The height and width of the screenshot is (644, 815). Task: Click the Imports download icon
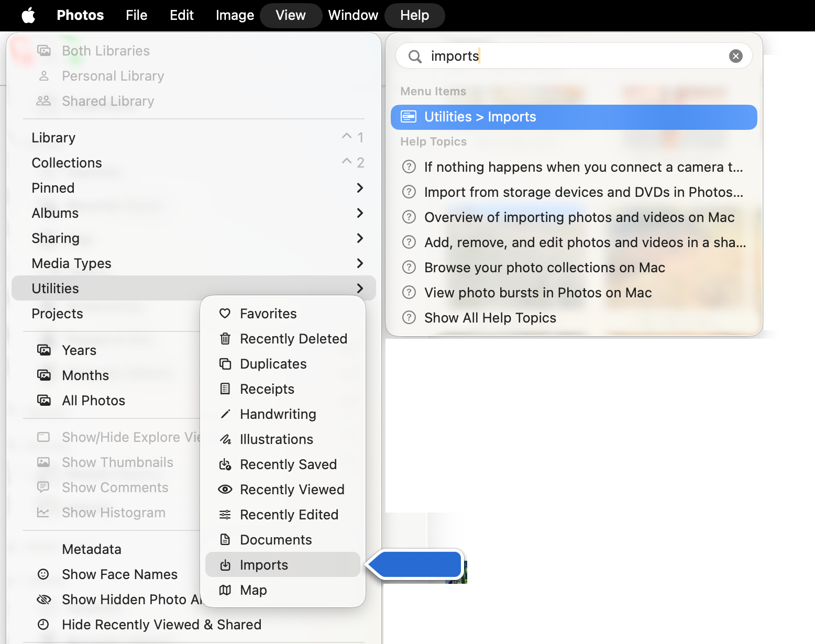tap(225, 565)
